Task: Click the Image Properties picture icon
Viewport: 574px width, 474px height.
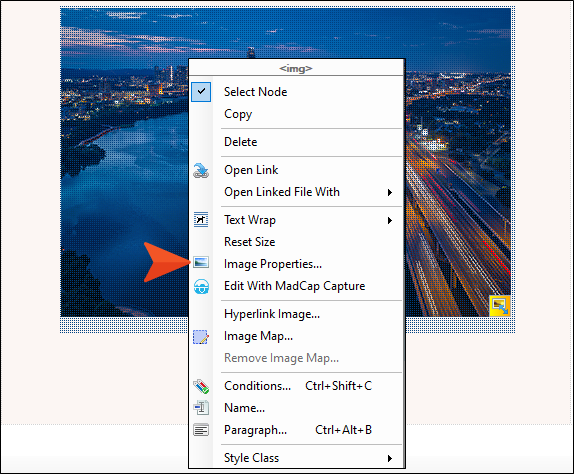Action: click(x=201, y=262)
